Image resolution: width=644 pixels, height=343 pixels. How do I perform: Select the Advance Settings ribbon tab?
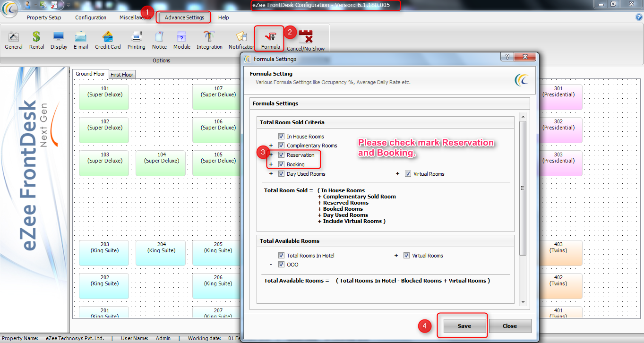(x=184, y=17)
